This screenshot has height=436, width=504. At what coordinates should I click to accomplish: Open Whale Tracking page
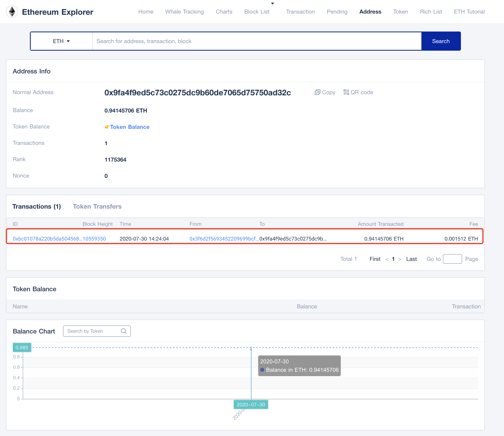[185, 12]
